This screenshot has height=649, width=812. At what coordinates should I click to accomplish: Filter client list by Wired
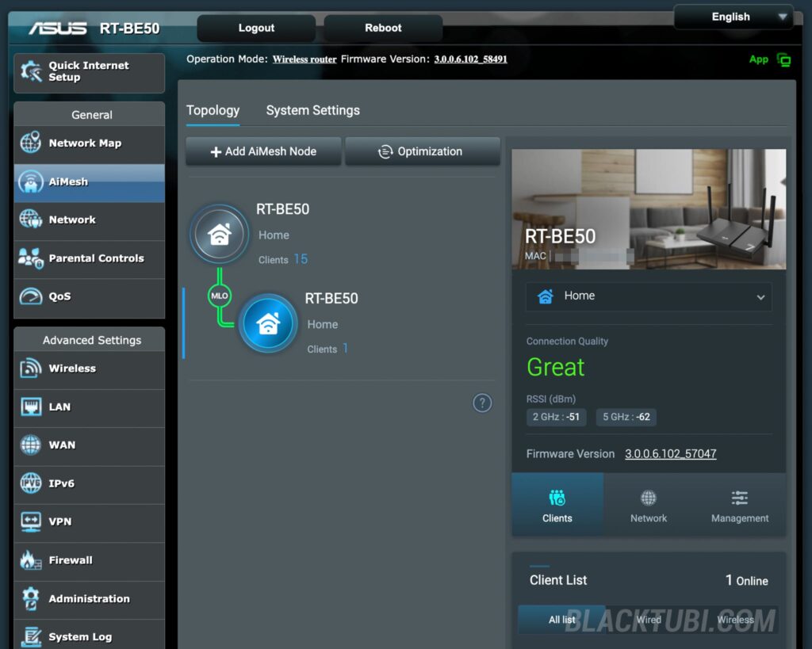pyautogui.click(x=648, y=620)
